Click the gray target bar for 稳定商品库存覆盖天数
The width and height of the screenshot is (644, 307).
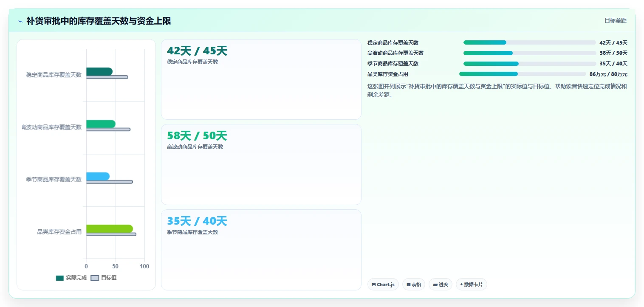click(x=107, y=77)
